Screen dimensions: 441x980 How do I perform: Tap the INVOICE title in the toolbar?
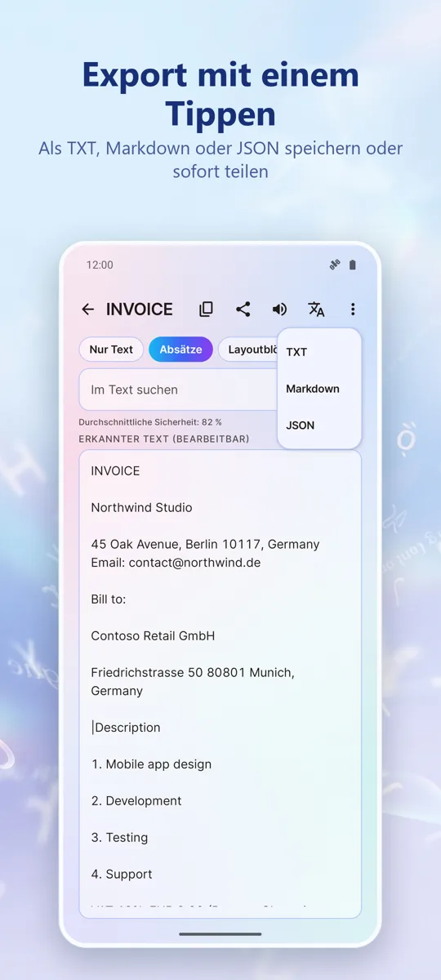[140, 310]
